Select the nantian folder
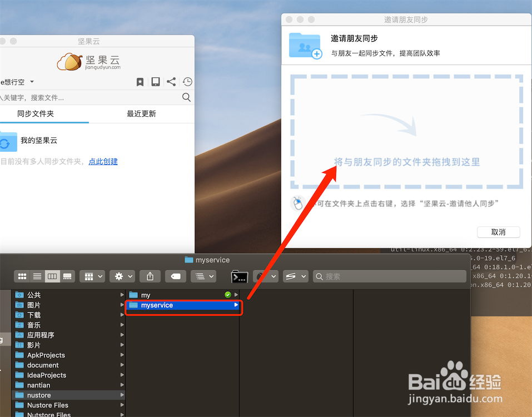Image resolution: width=532 pixels, height=417 pixels. tap(69, 385)
